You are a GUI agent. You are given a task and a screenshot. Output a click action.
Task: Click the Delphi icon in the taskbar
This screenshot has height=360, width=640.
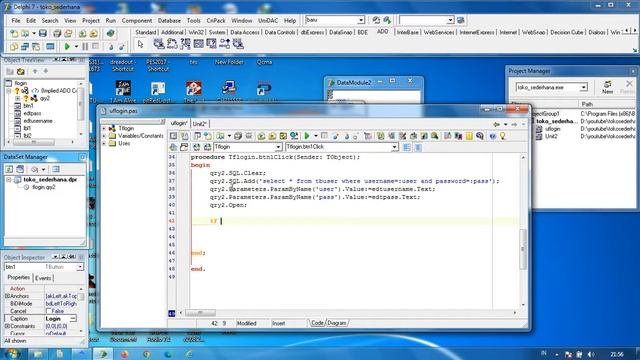tap(102, 354)
